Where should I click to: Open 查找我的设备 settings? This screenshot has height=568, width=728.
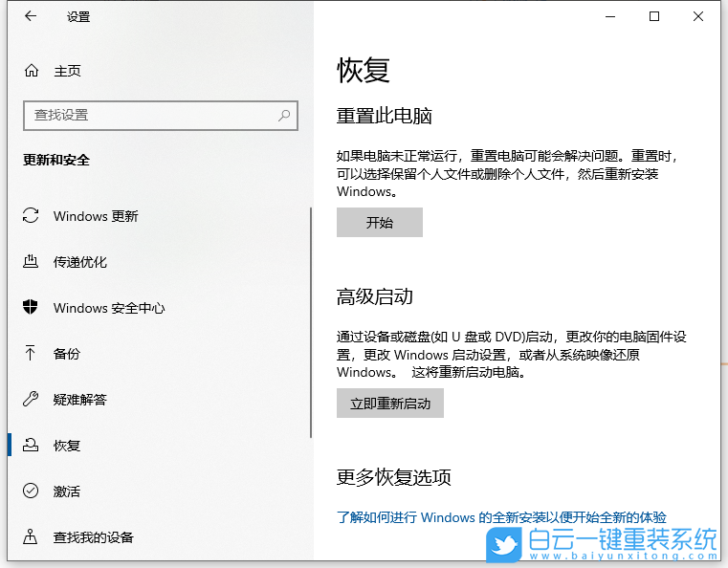click(x=94, y=536)
